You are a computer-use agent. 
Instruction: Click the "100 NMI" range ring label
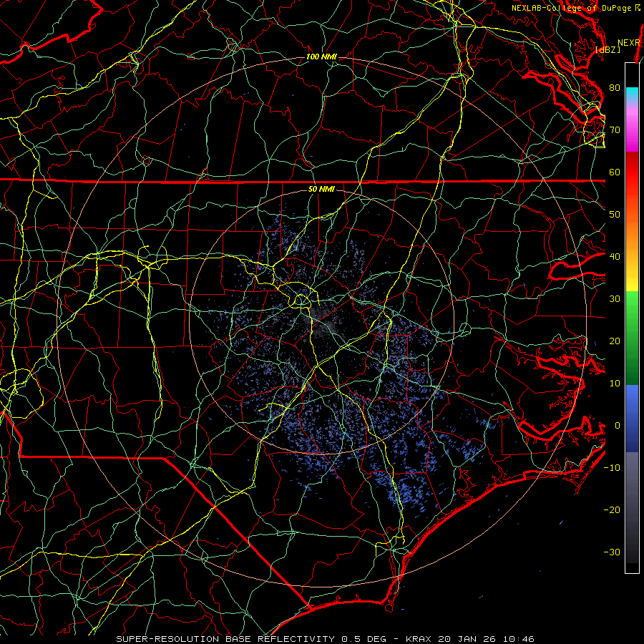click(x=321, y=57)
